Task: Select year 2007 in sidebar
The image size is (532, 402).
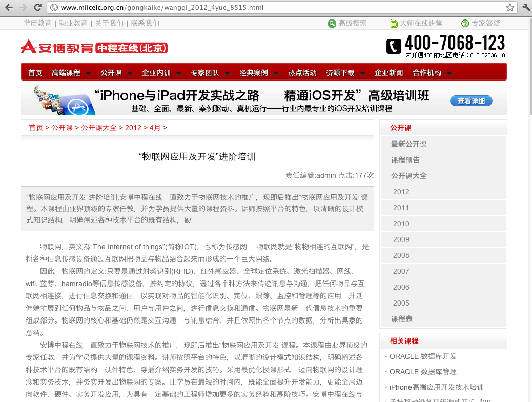Action: point(401,272)
